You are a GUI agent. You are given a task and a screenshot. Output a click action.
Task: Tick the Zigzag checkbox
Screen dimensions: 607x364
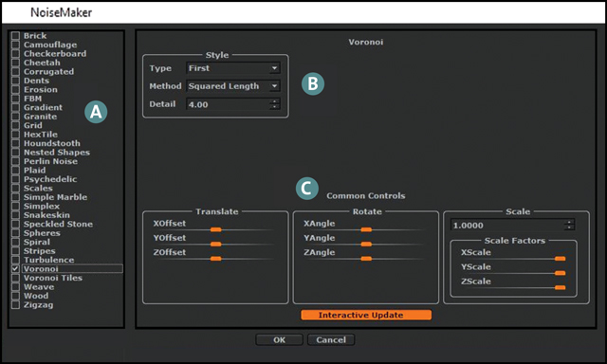15,304
